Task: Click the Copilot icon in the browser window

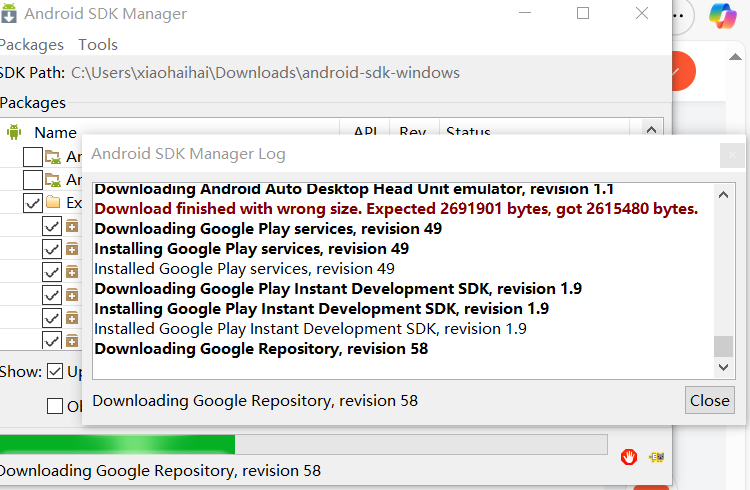Action: click(x=723, y=16)
